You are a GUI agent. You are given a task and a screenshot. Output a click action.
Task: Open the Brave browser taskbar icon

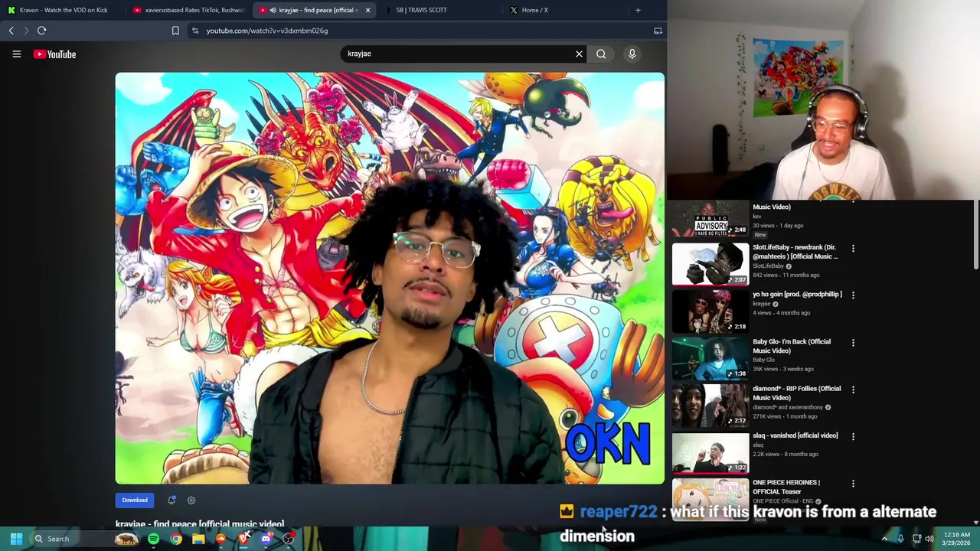(243, 539)
